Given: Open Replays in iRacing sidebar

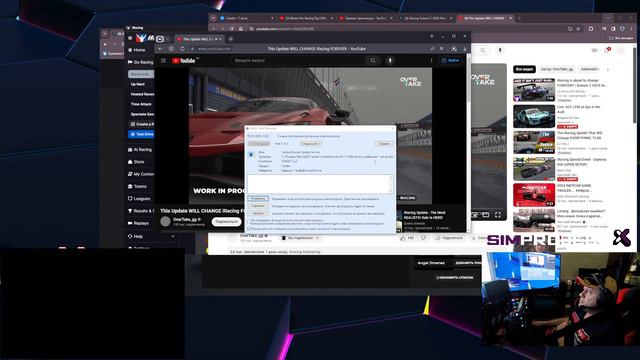Looking at the screenshot, I should 138,223.
